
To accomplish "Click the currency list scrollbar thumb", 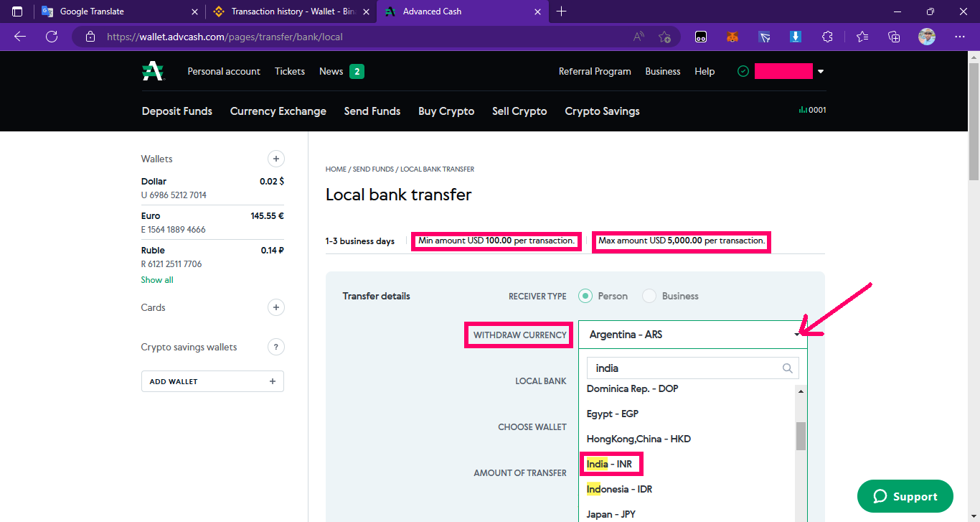I will (801, 436).
